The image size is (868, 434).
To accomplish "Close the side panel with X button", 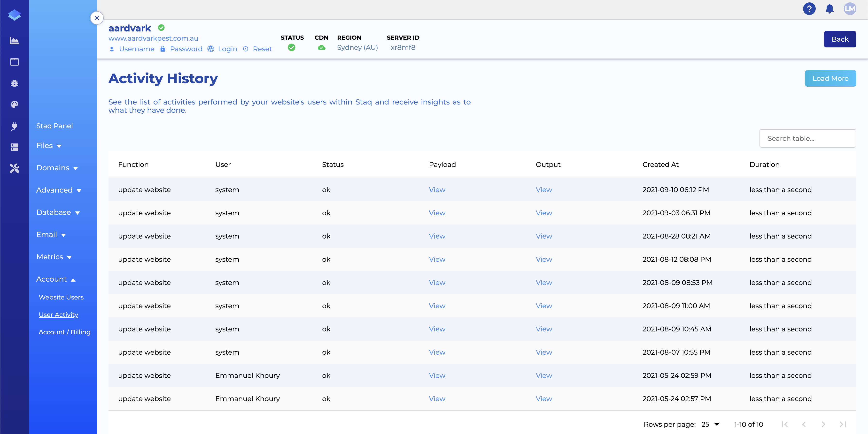I will coord(97,18).
